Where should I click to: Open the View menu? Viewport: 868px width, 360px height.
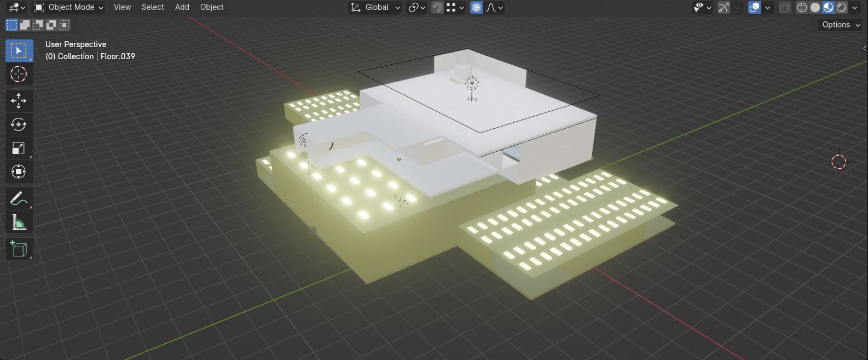pos(122,7)
